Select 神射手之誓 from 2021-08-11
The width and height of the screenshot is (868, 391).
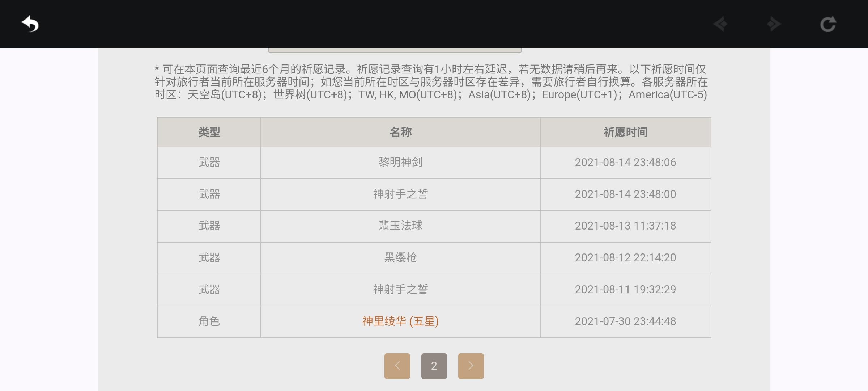(400, 289)
